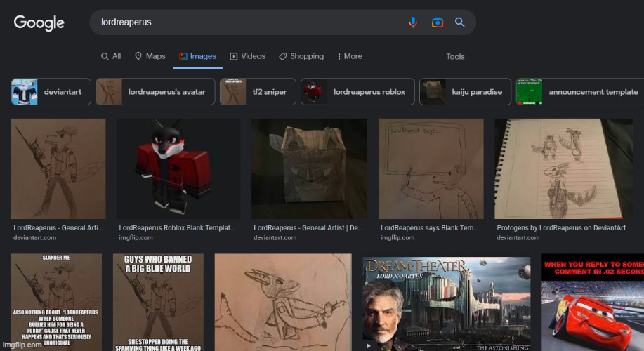Select the tf2 sniper suggestion chip
Viewport: 644px width, 351px height.
[258, 92]
